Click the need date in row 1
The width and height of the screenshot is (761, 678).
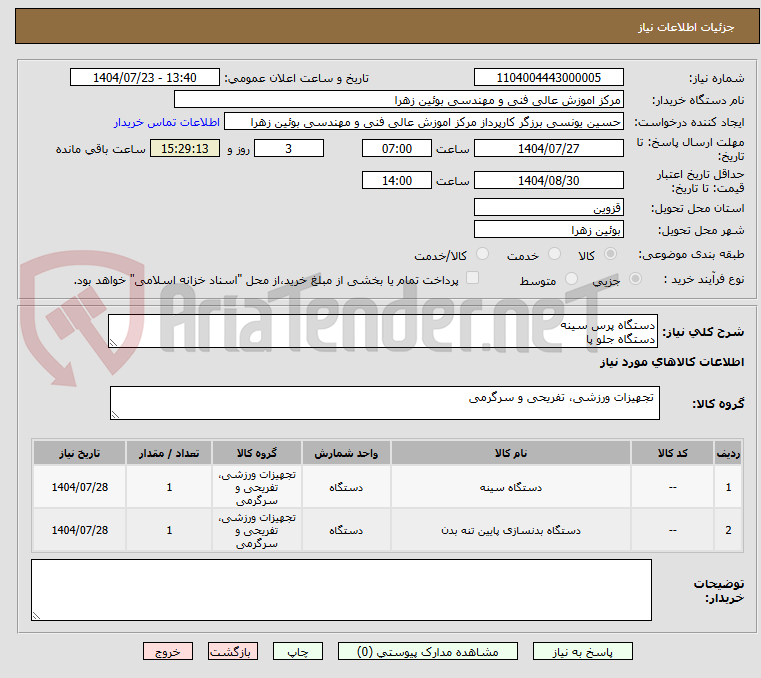click(x=80, y=487)
